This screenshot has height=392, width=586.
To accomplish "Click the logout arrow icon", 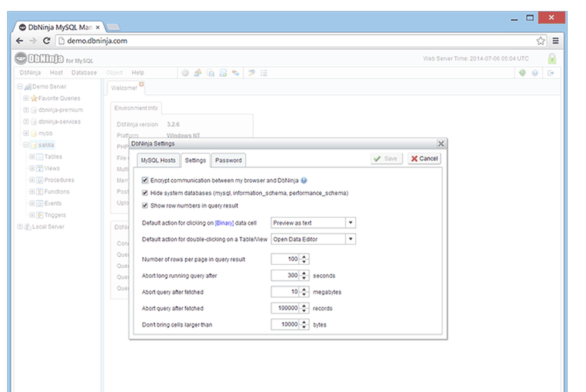I will tap(550, 73).
